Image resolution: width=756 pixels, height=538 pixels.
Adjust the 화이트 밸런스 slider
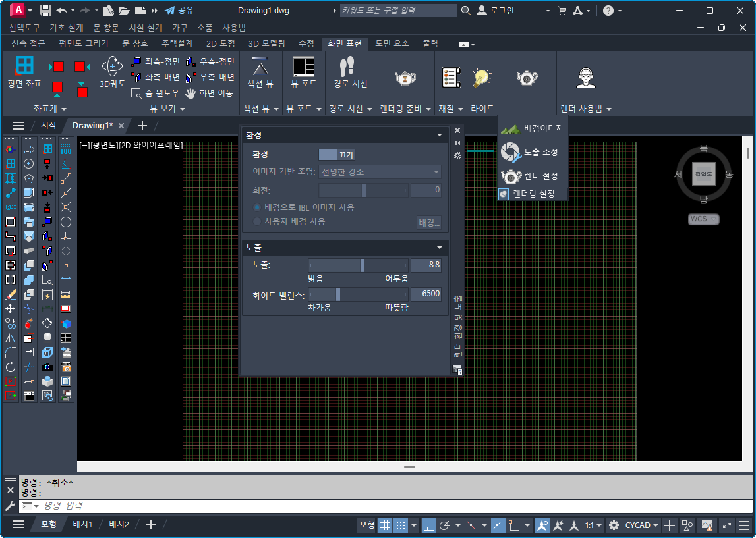pos(339,294)
